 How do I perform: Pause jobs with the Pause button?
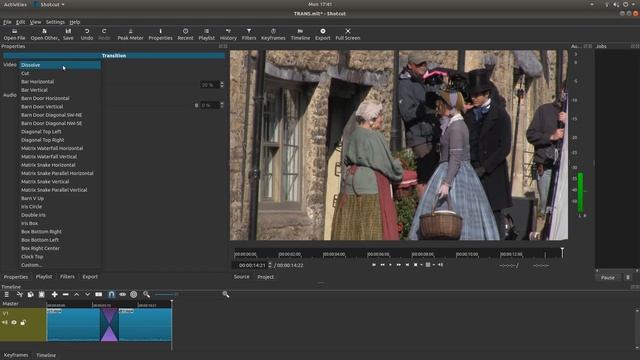pos(607,278)
